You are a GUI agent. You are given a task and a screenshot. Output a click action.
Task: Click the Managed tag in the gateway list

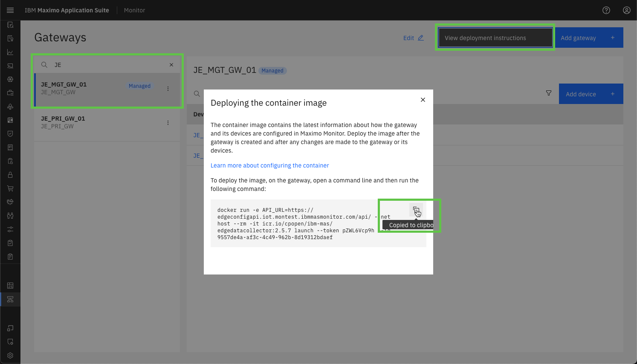pyautogui.click(x=139, y=86)
